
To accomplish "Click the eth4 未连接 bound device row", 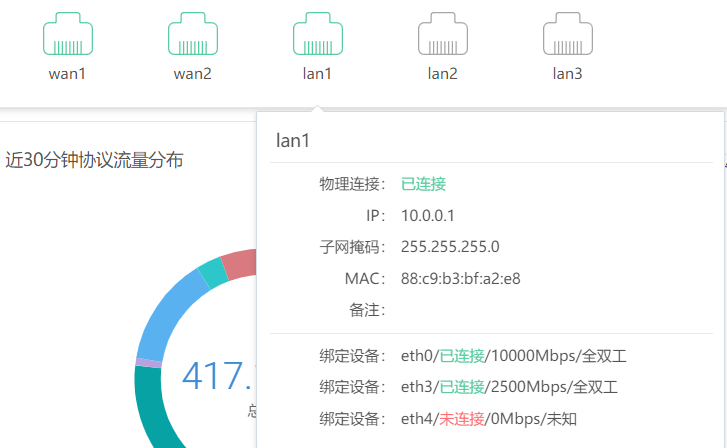I will [x=448, y=419].
